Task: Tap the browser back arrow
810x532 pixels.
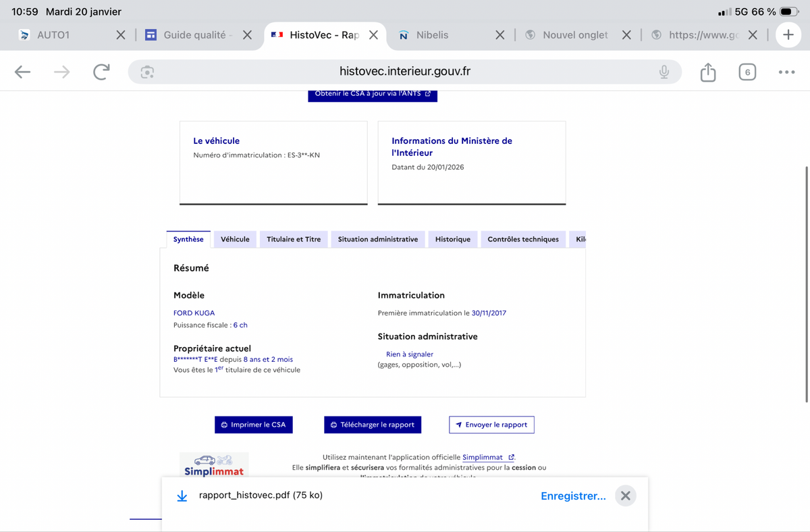Action: point(23,72)
